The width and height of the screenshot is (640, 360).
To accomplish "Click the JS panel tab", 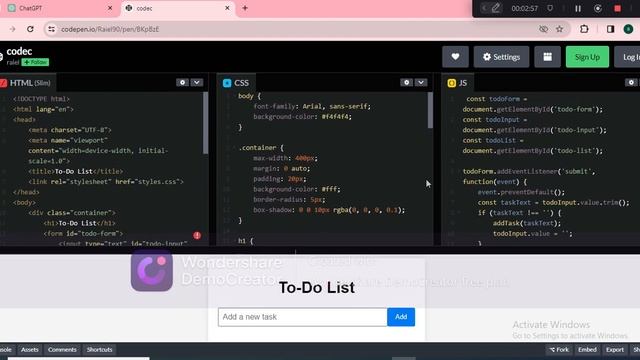I will point(458,83).
